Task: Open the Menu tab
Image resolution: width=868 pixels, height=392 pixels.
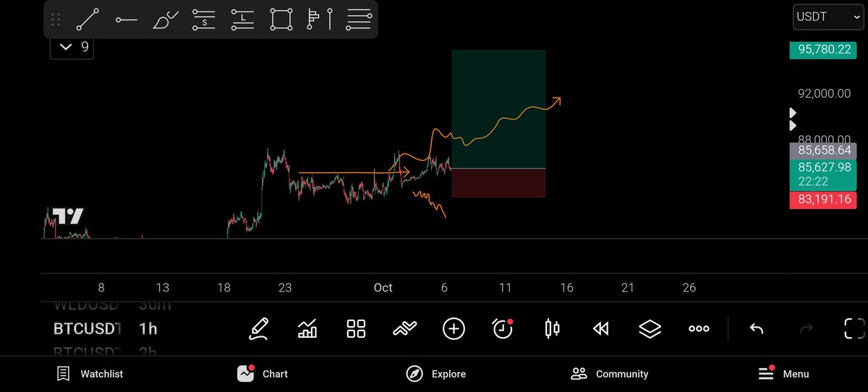Action: (783, 374)
